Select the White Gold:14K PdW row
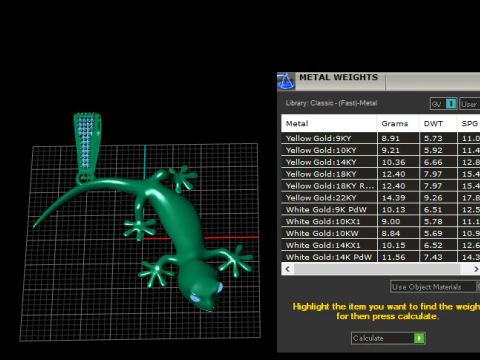The height and width of the screenshot is (360, 480). pos(381,257)
